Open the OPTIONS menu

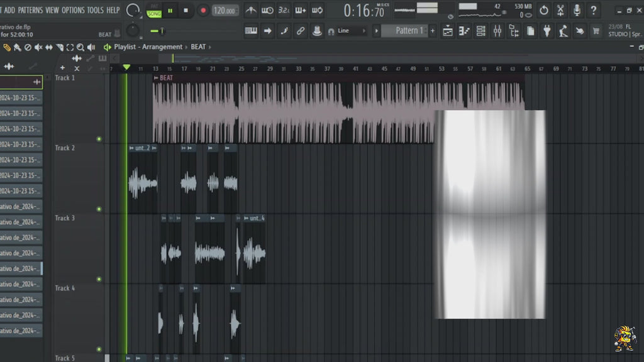click(73, 10)
